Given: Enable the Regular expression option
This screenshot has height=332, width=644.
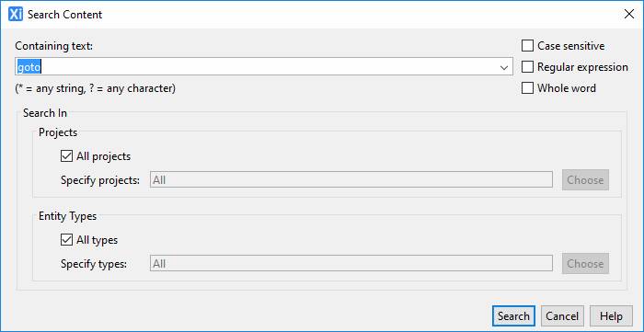Looking at the screenshot, I should click(527, 66).
